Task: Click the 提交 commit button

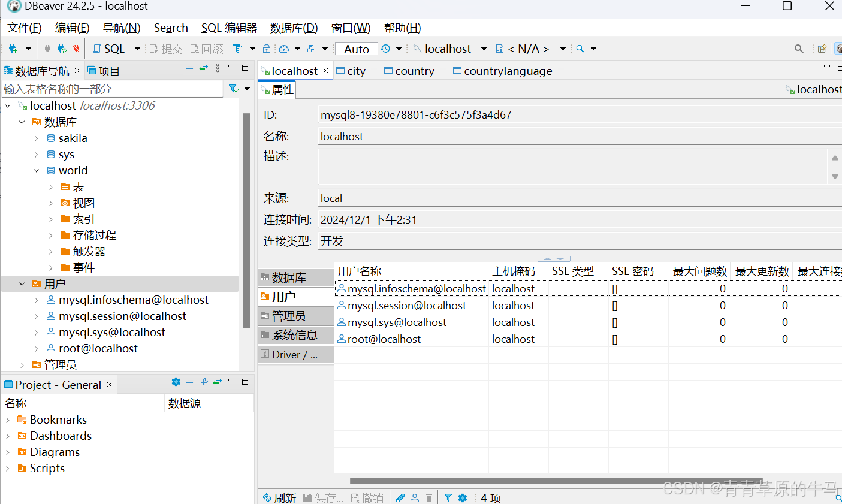Action: click(x=166, y=49)
